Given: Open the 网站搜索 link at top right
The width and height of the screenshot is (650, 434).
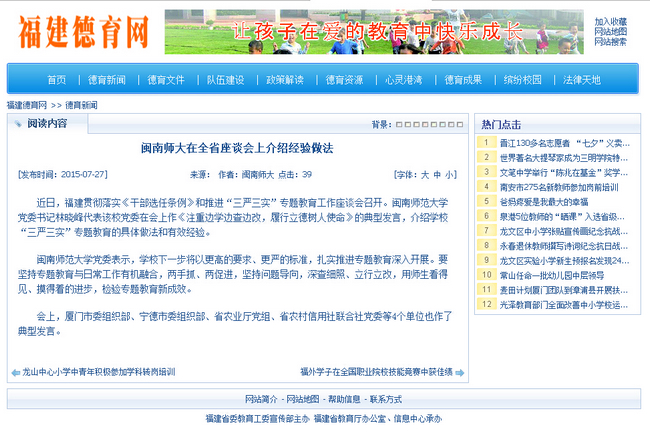Looking at the screenshot, I should pos(610,42).
